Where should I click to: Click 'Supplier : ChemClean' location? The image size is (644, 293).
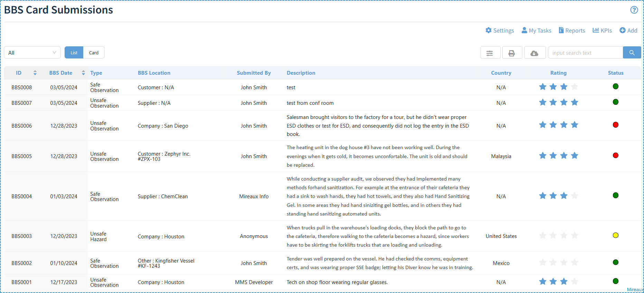pyautogui.click(x=163, y=196)
